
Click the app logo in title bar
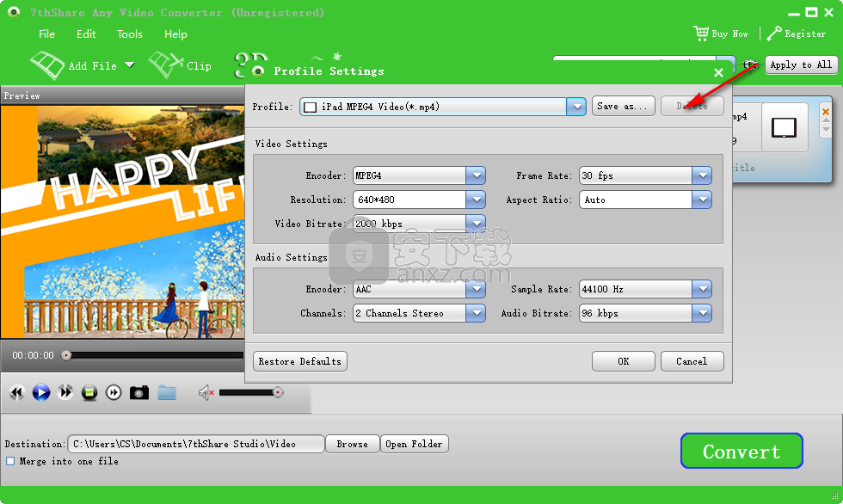pos(14,12)
